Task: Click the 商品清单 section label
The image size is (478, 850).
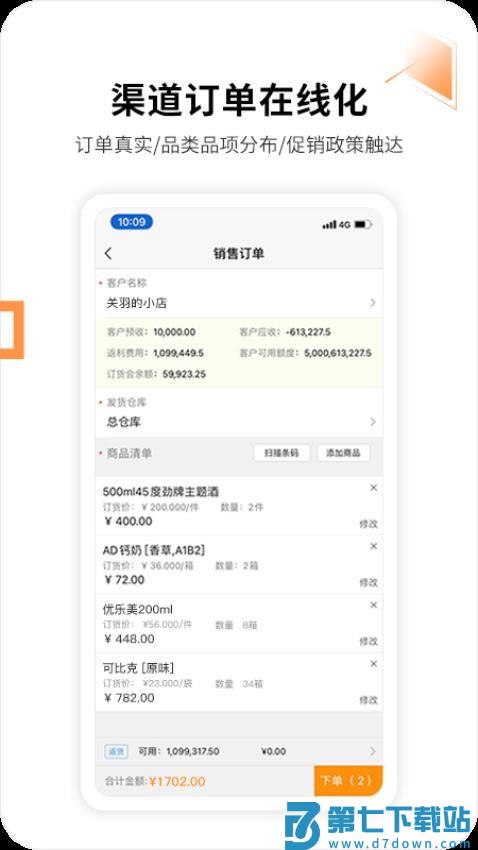Action: point(129,453)
